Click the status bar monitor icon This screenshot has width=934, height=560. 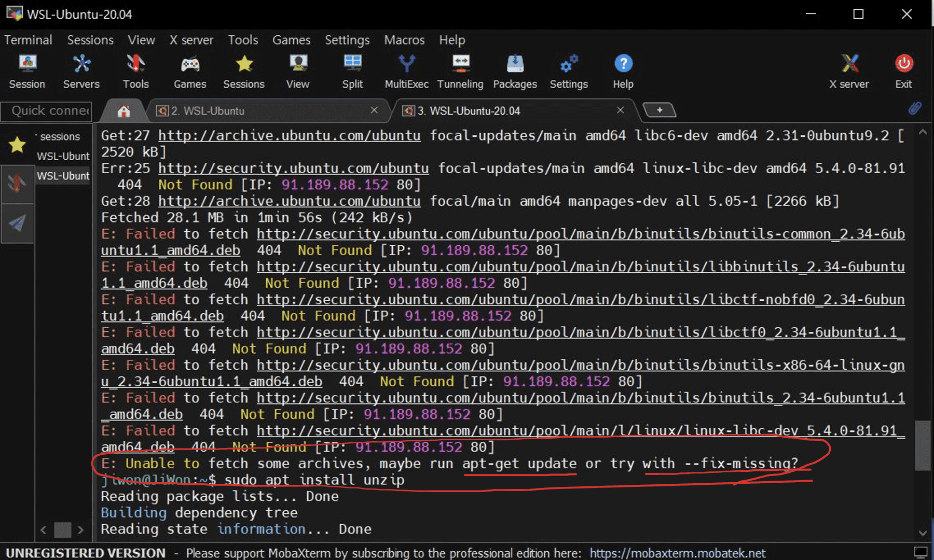click(x=921, y=552)
